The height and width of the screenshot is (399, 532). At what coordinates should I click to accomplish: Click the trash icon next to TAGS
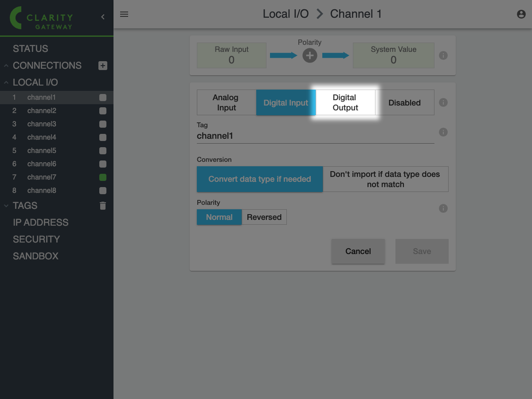click(x=103, y=206)
